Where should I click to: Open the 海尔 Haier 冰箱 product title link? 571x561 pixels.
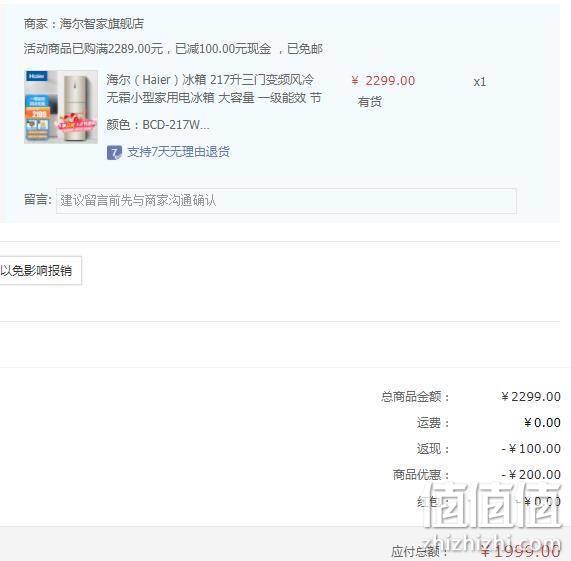click(214, 88)
